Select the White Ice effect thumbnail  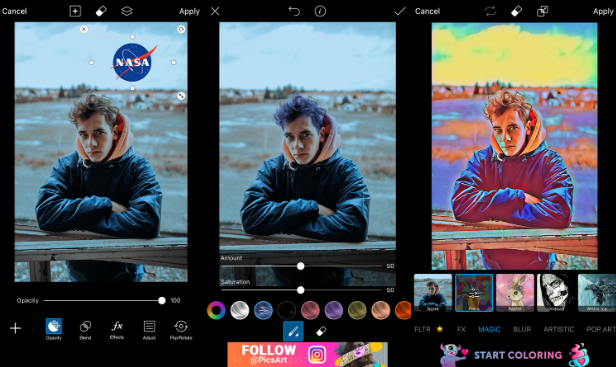597,293
